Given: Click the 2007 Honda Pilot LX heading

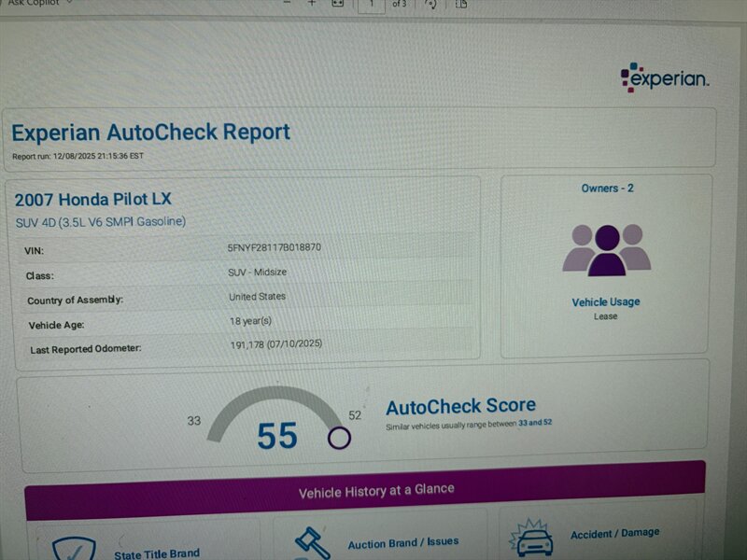Looking at the screenshot, I should click(x=92, y=199).
